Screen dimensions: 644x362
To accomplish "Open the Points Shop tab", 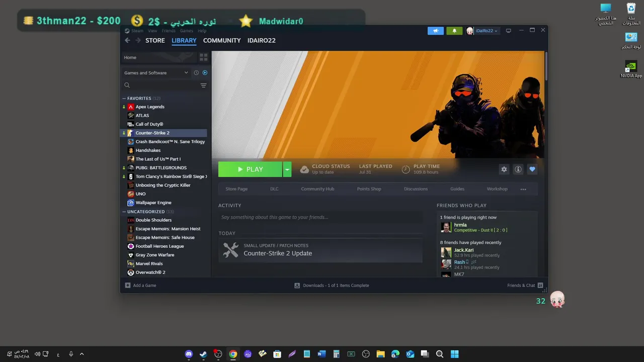I will tap(369, 189).
